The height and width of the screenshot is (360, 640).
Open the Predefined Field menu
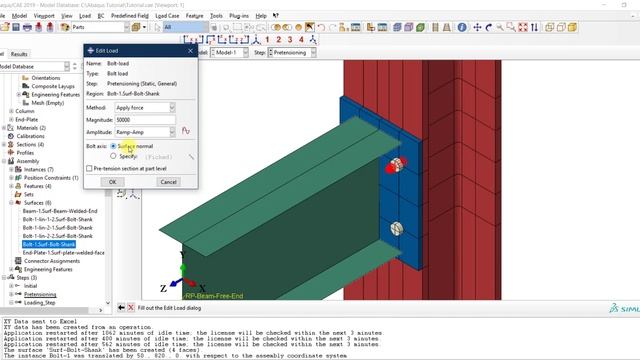130,16
